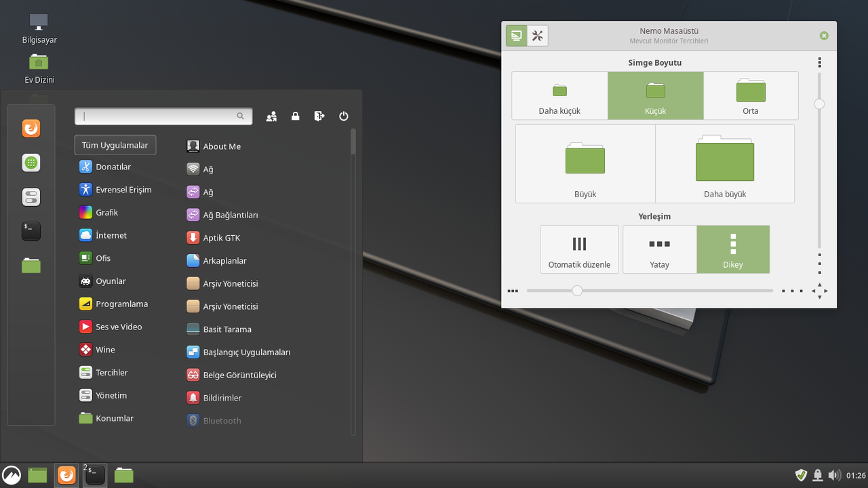
Task: Enable Otomatik düzenle layout
Action: click(x=579, y=249)
